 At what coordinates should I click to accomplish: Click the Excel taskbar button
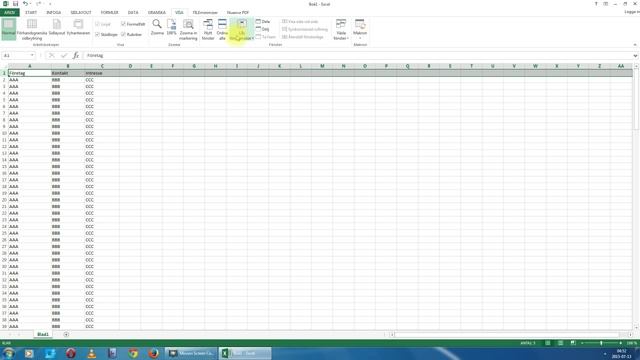[x=245, y=353]
